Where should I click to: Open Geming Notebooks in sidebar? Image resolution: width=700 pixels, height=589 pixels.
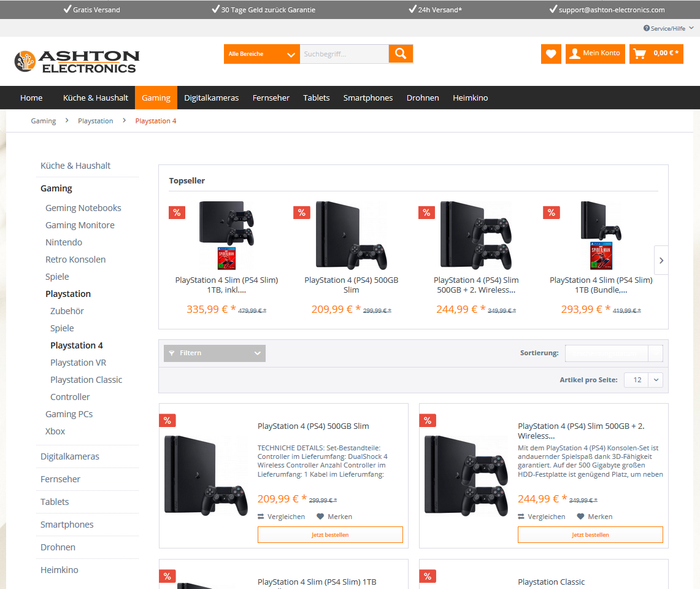(83, 208)
